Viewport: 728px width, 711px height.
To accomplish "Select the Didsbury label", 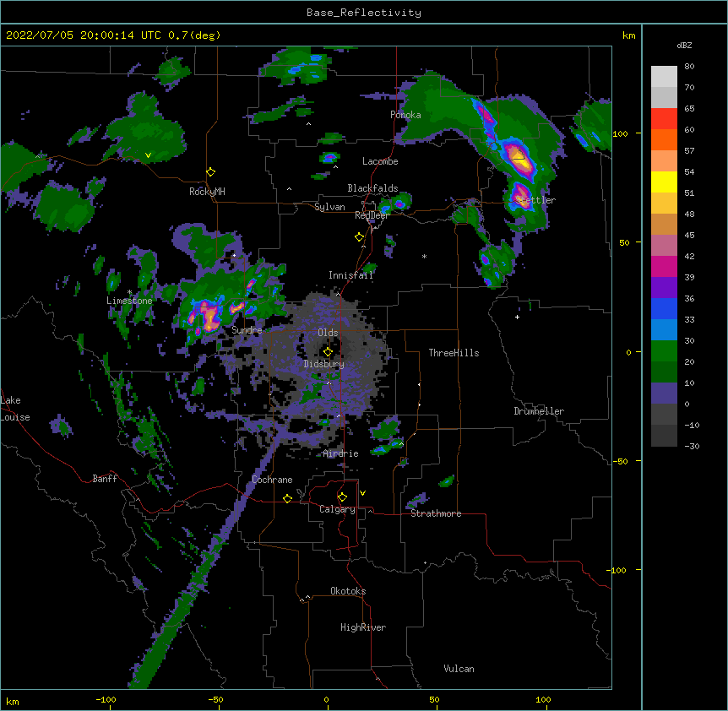I will tap(324, 364).
